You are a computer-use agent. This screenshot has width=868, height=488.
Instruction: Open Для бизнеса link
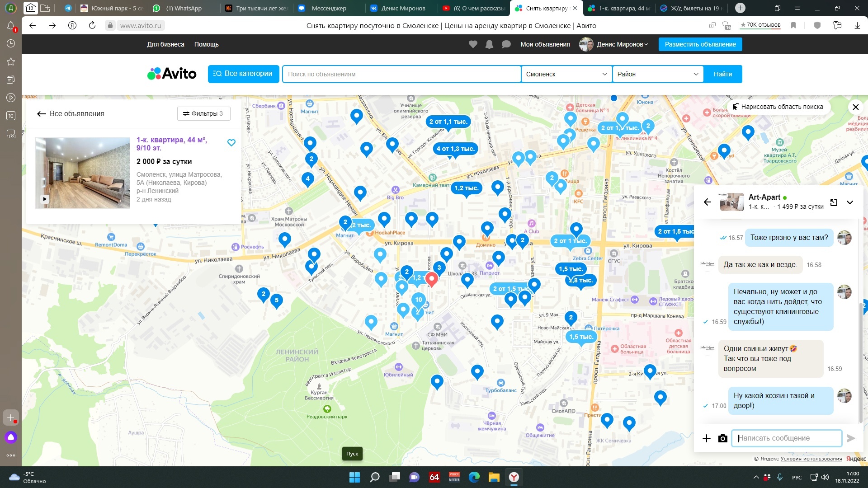[x=165, y=44]
